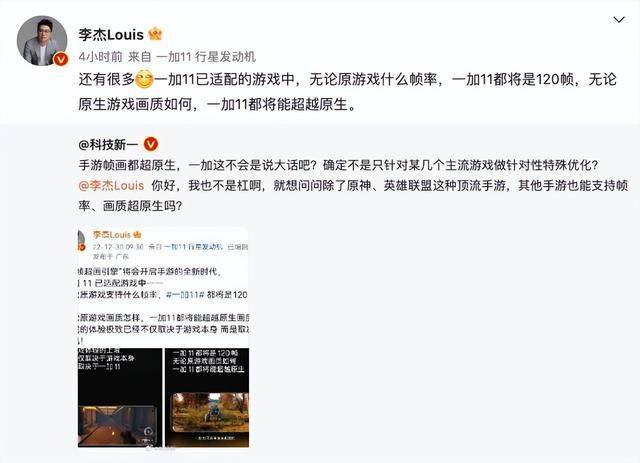640x463 pixels.
Task: Click the quoted repost text block
Action: pos(353,185)
